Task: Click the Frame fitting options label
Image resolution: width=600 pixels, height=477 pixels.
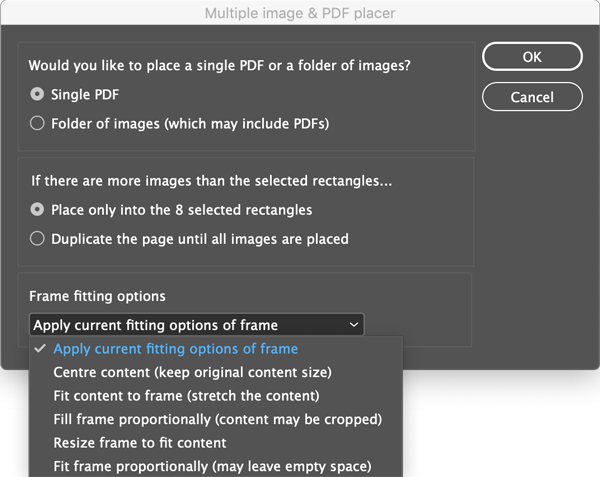Action: click(97, 297)
